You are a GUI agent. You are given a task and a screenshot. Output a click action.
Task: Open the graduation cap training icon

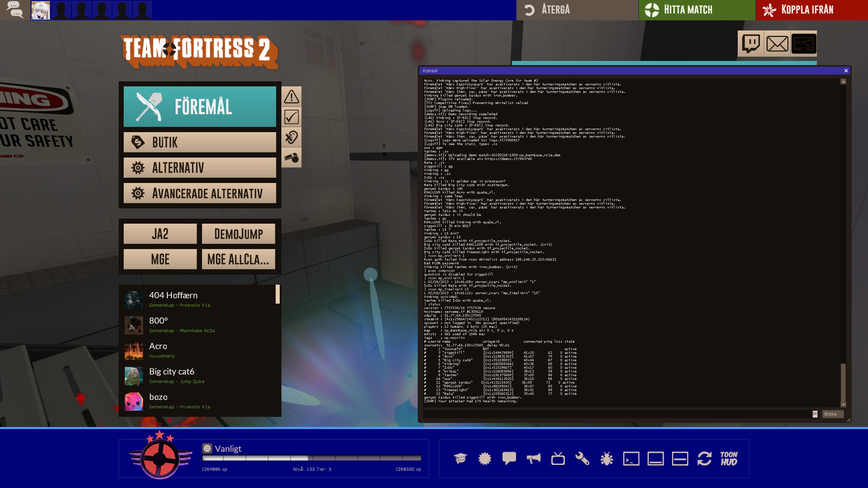460,459
